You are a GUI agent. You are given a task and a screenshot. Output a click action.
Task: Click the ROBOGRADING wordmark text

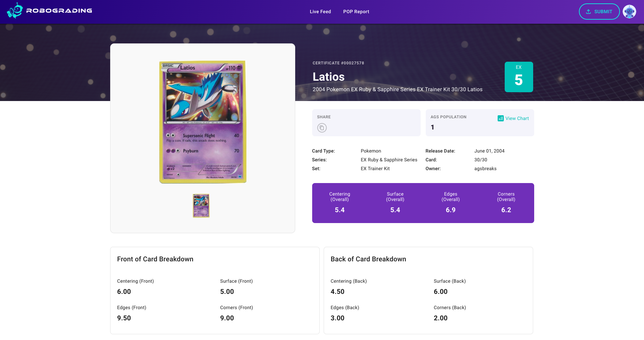tap(59, 11)
